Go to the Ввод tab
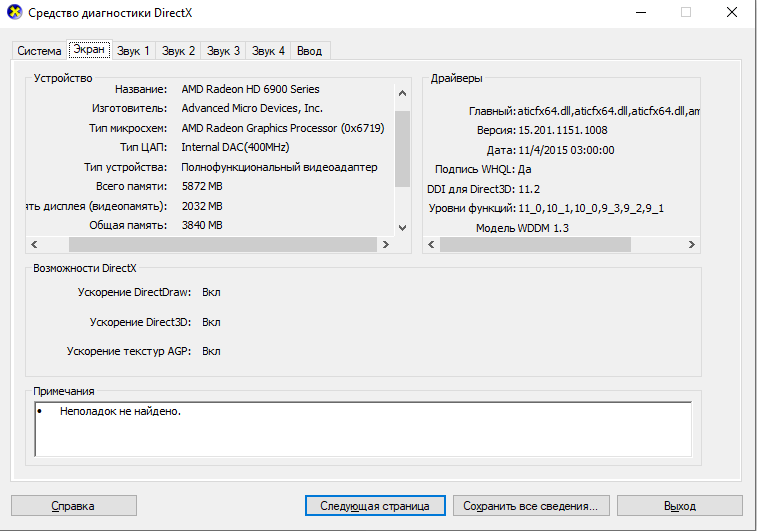The height and width of the screenshot is (531, 757). 309,51
